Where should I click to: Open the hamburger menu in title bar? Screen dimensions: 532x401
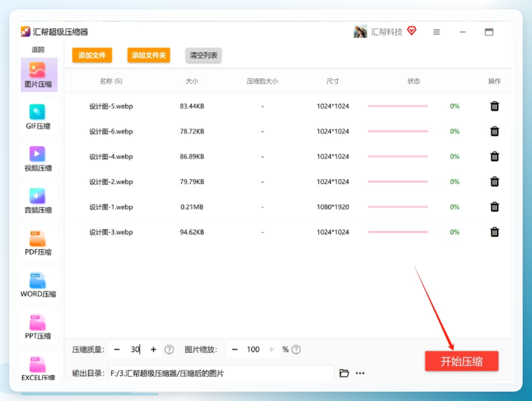coord(437,32)
